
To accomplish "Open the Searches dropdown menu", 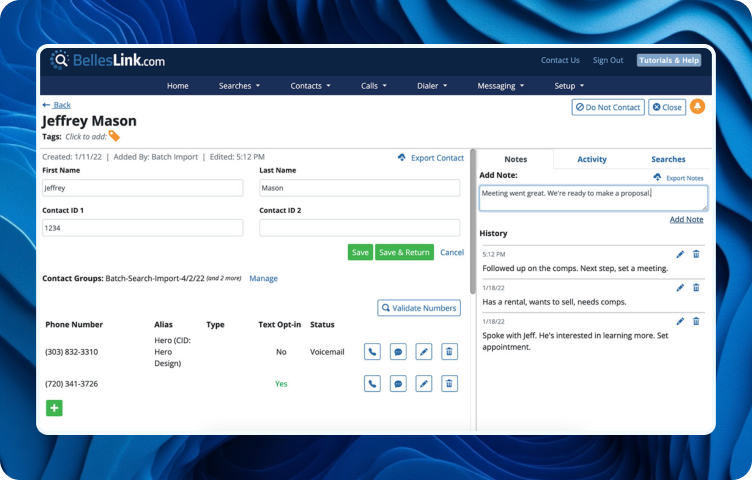I will coord(239,86).
